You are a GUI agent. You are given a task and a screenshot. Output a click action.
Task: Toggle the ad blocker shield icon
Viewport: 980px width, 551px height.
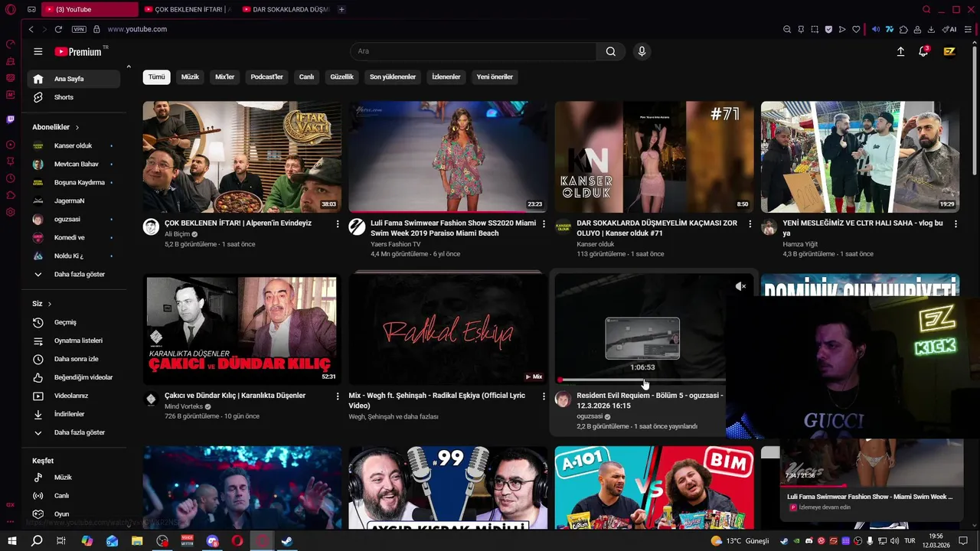[x=828, y=29]
